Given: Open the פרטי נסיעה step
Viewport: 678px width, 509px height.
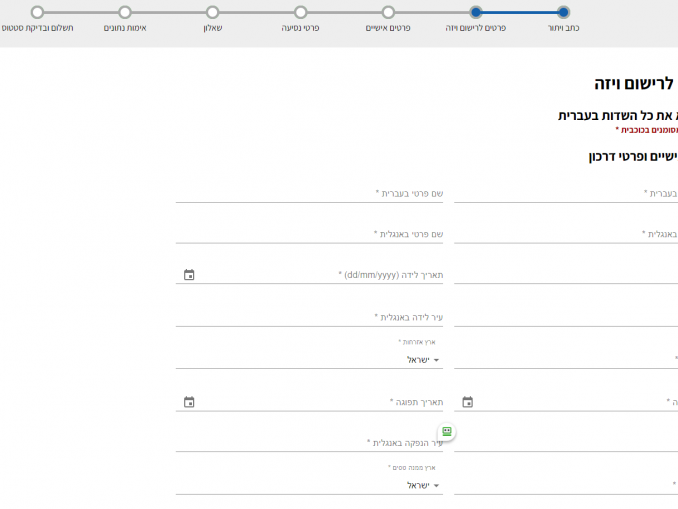Looking at the screenshot, I should [300, 13].
